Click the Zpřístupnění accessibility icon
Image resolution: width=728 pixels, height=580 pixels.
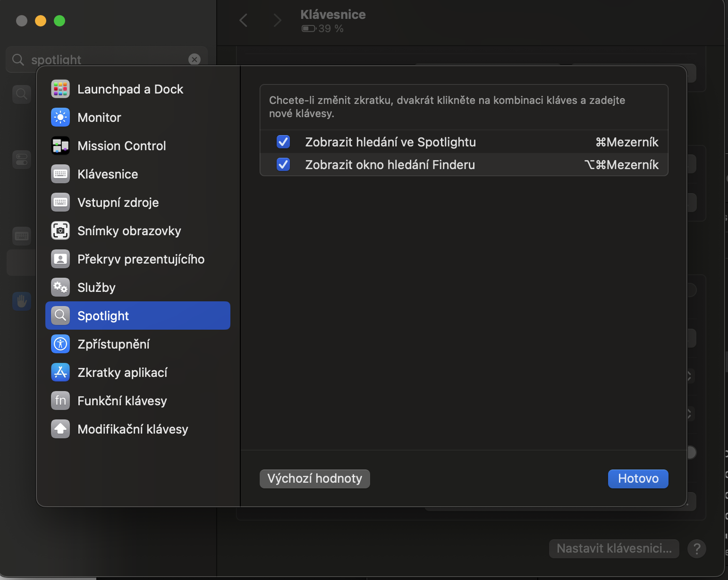point(60,344)
